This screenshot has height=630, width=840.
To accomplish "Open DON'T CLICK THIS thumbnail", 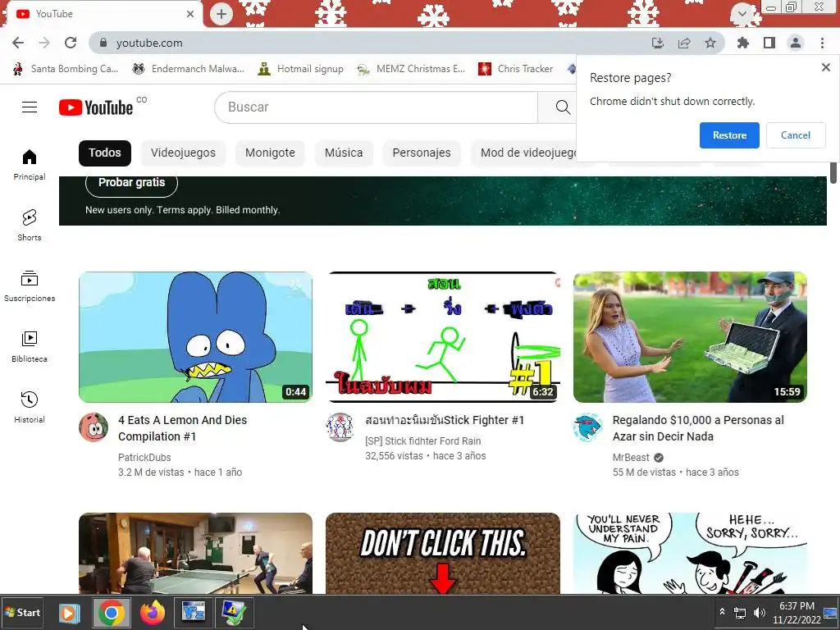I will point(442,554).
